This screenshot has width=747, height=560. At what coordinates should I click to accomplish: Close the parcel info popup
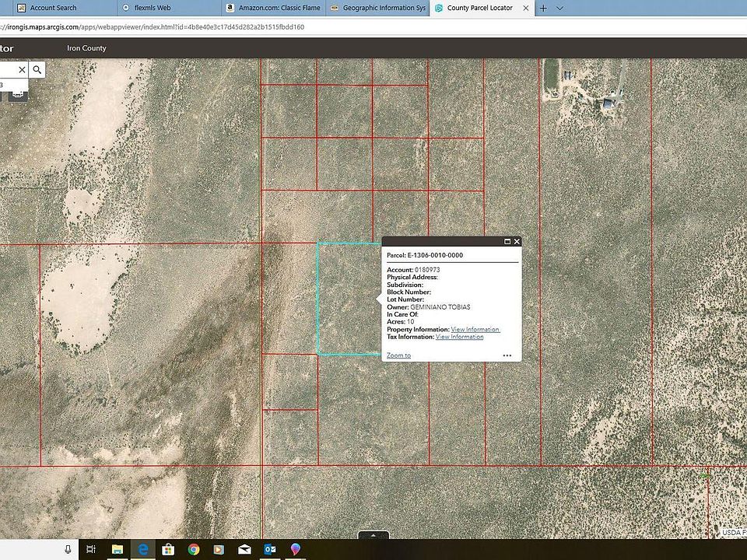pos(517,242)
